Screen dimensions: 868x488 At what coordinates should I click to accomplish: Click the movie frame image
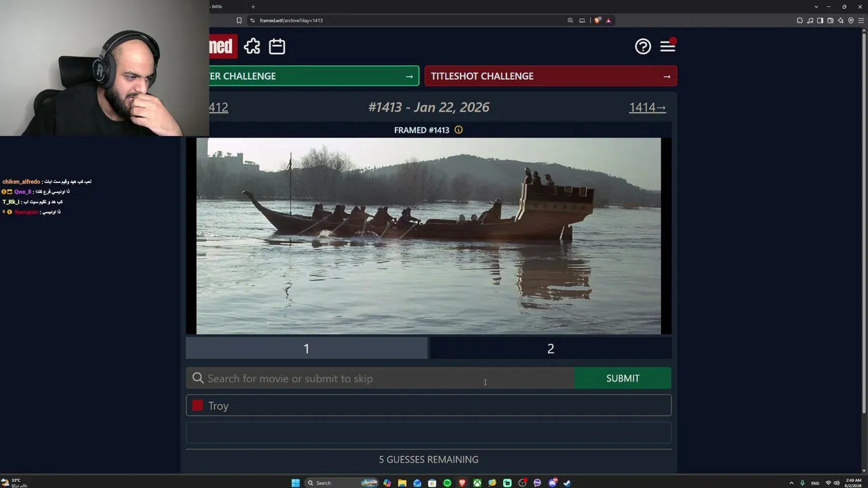[x=429, y=236]
